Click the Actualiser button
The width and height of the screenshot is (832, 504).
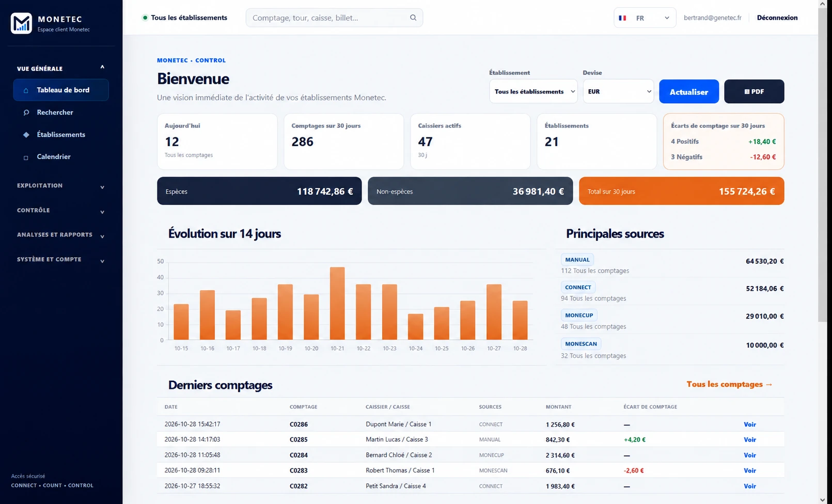689,91
